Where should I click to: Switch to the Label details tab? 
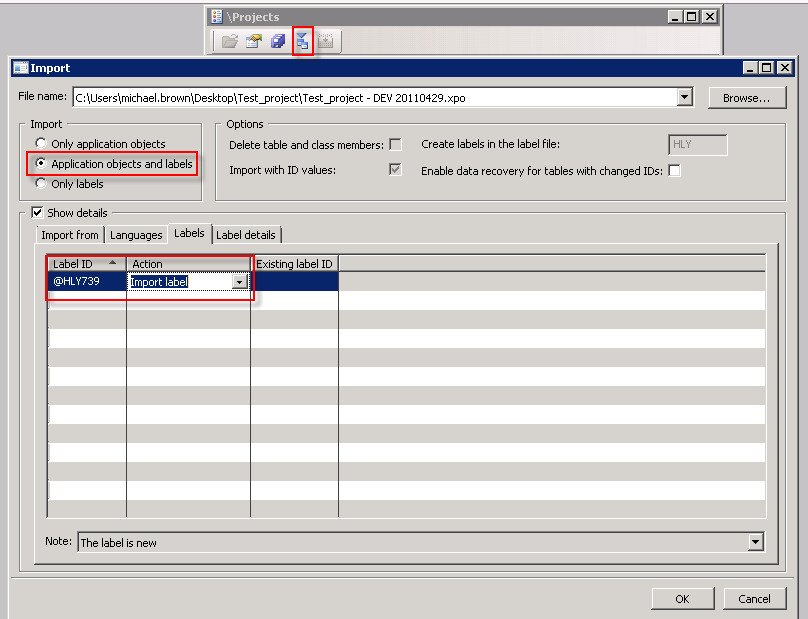point(246,234)
